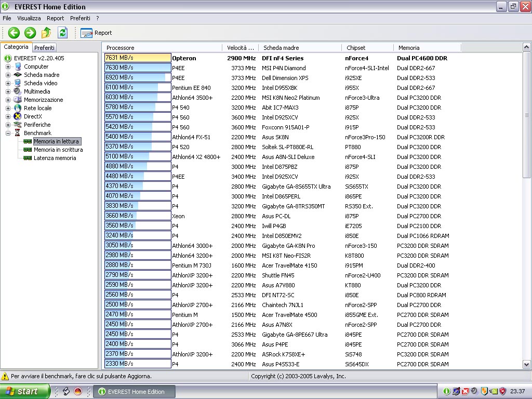Click the Memoria in scrittura memory chip icon
The width and height of the screenshot is (532, 399).
[x=28, y=150]
